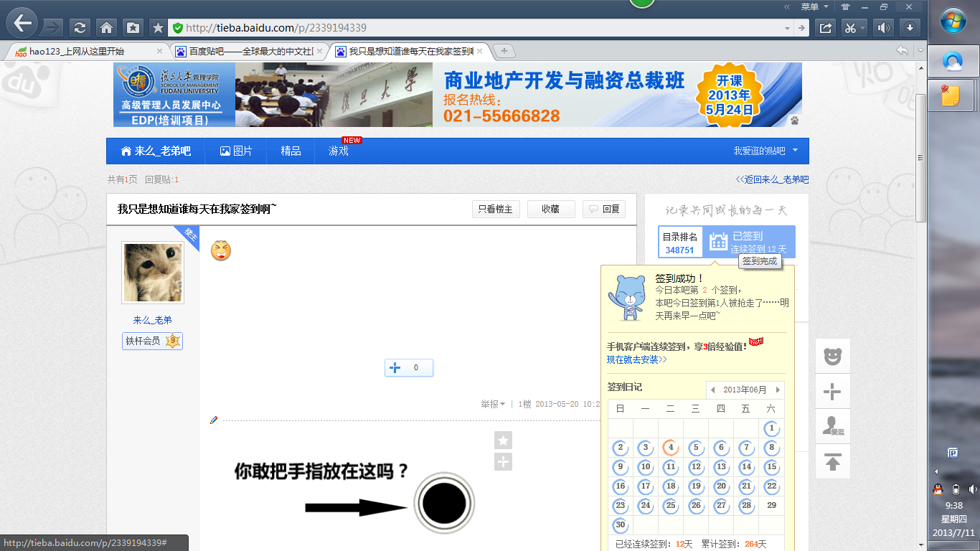Show hidden tray icons with the arrow
Image resolution: width=980 pixels, height=551 pixels.
pos(937,471)
